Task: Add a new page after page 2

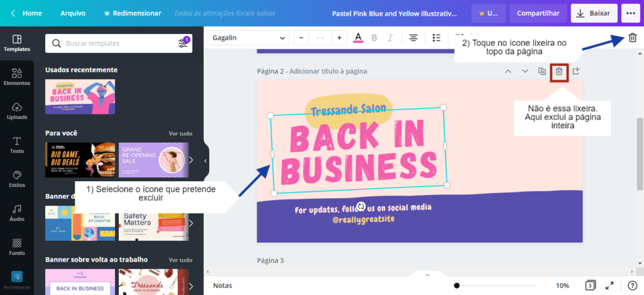Action: 576,71
